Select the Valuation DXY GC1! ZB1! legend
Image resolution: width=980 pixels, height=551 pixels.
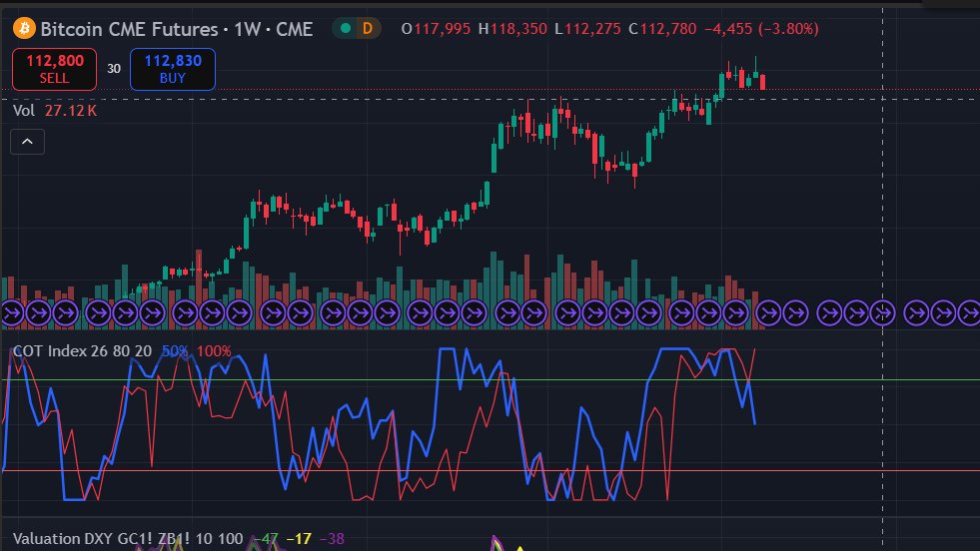tap(128, 538)
